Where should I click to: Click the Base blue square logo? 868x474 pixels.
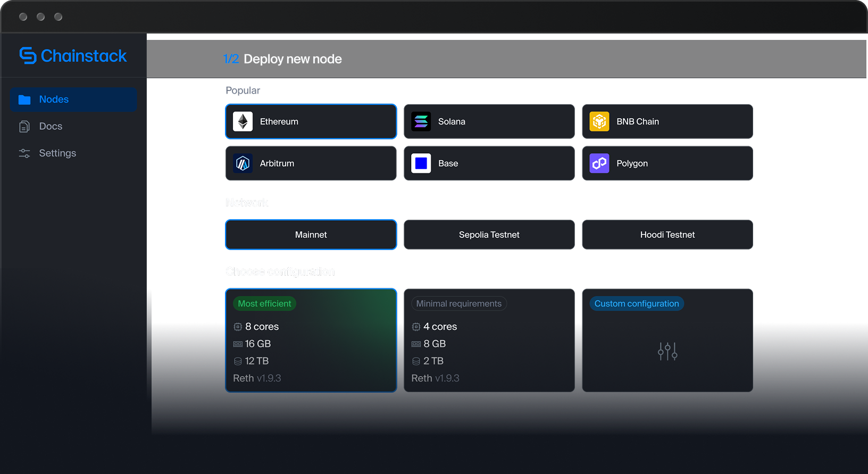coord(421,163)
